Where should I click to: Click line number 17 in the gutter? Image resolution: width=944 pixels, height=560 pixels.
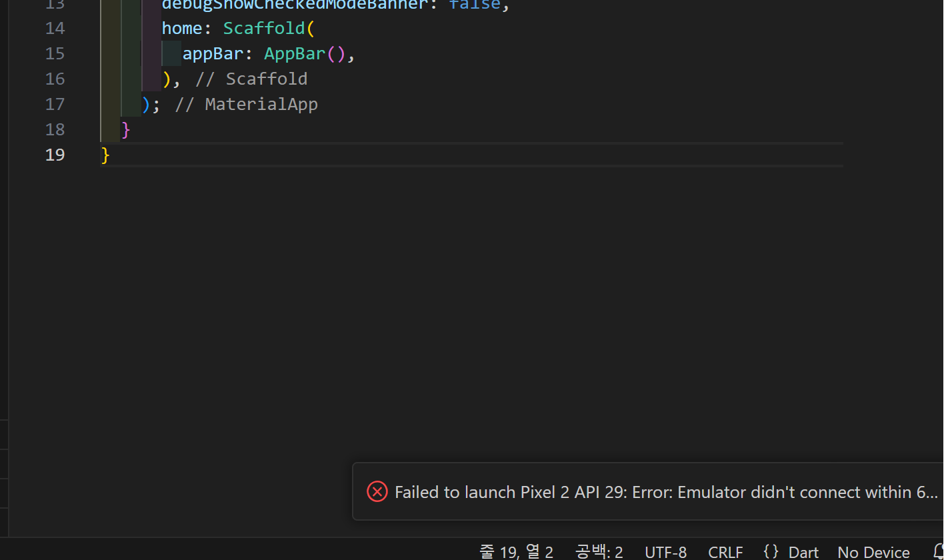click(x=55, y=104)
